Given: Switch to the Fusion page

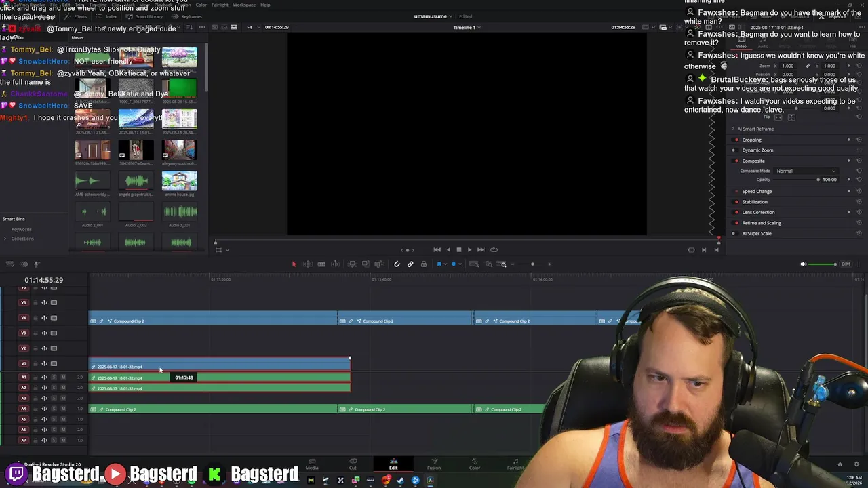Looking at the screenshot, I should point(434,464).
